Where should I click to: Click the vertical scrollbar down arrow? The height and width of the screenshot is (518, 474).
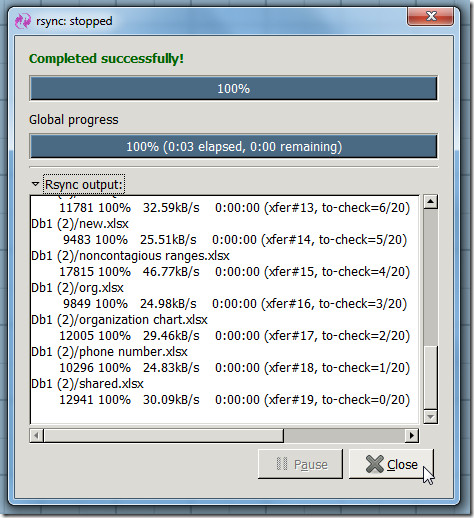tap(431, 417)
